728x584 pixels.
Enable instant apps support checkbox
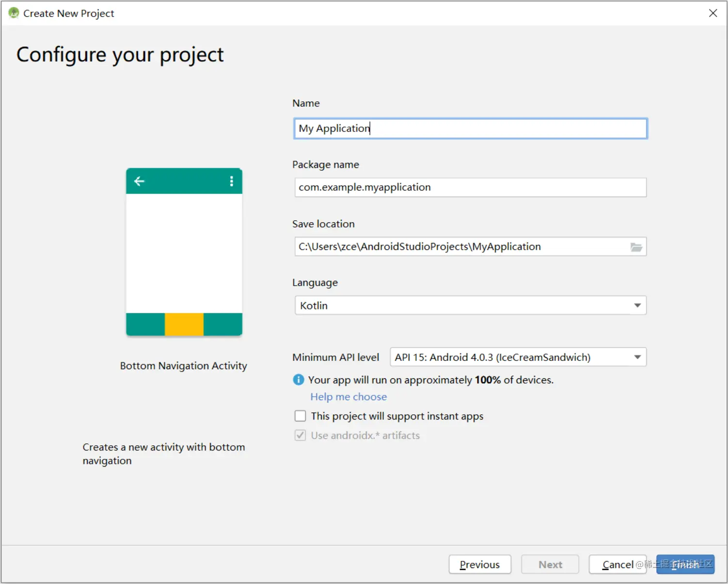[301, 416]
